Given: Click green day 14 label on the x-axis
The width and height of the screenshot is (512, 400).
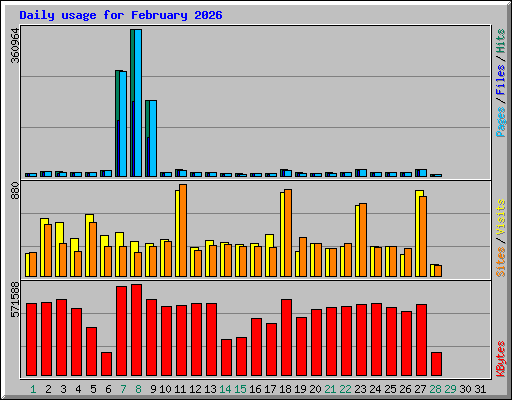Looking at the screenshot, I should (x=225, y=389).
